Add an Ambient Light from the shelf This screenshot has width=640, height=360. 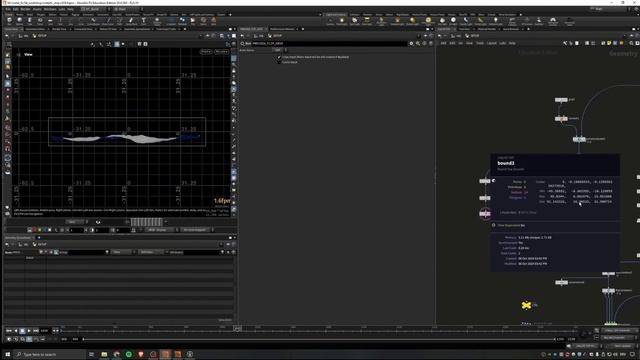tap(496, 21)
